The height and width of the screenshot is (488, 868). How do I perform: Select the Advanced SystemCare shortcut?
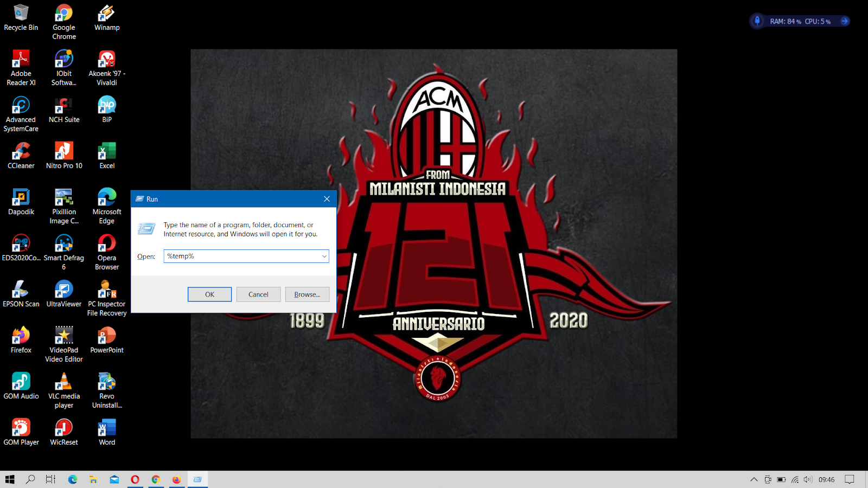[21, 114]
